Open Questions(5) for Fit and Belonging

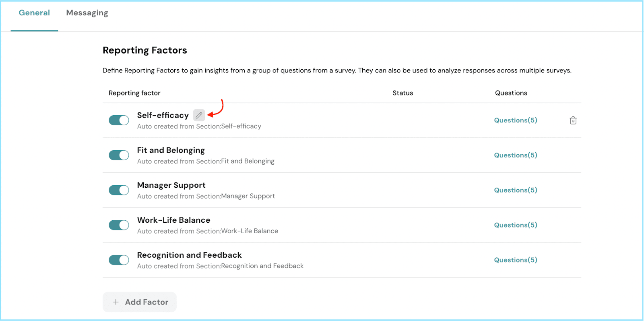(515, 155)
